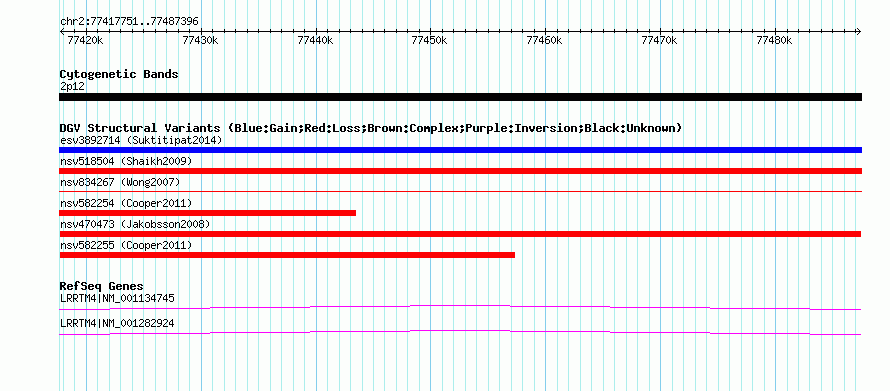The width and height of the screenshot is (890, 391).
Task: Select the nsv582255 (Cooper2011) red bar
Action: click(287, 255)
